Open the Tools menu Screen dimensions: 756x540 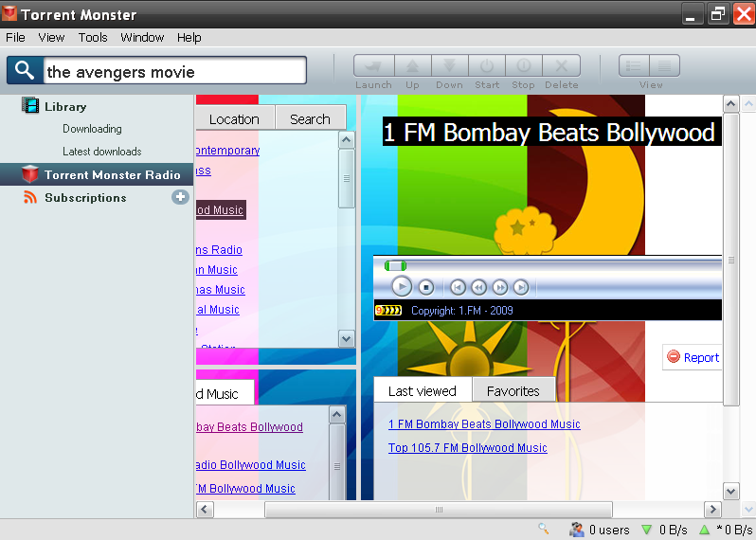[x=93, y=38]
